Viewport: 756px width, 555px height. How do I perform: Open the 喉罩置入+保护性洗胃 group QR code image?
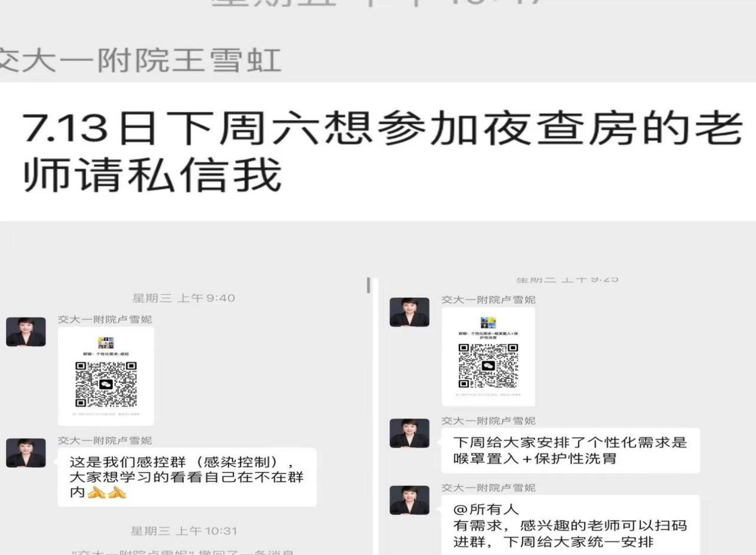pyautogui.click(x=488, y=357)
